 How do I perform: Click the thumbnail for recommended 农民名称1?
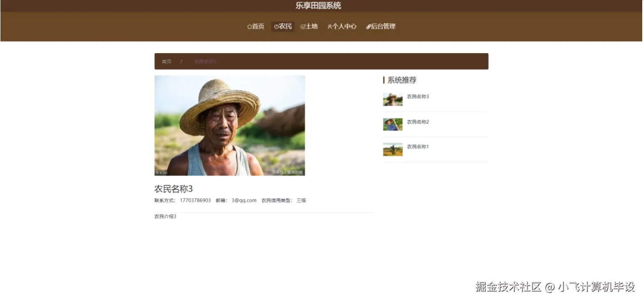click(x=393, y=149)
